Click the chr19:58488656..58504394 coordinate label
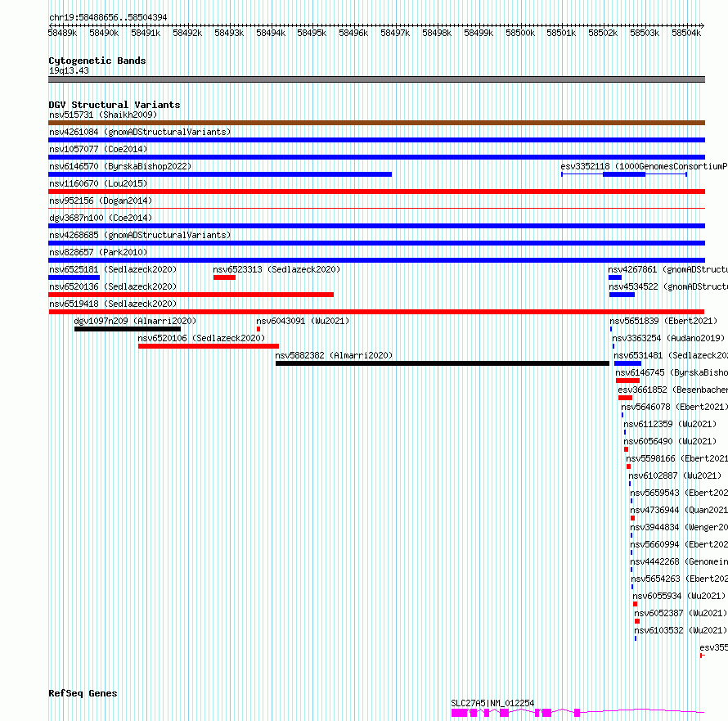Viewport: 728px width, 721px height. click(108, 17)
